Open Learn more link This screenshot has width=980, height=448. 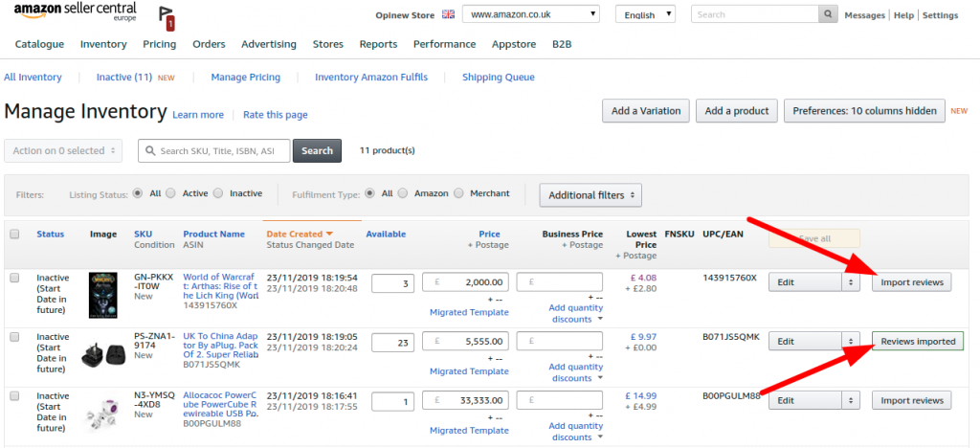click(x=197, y=115)
